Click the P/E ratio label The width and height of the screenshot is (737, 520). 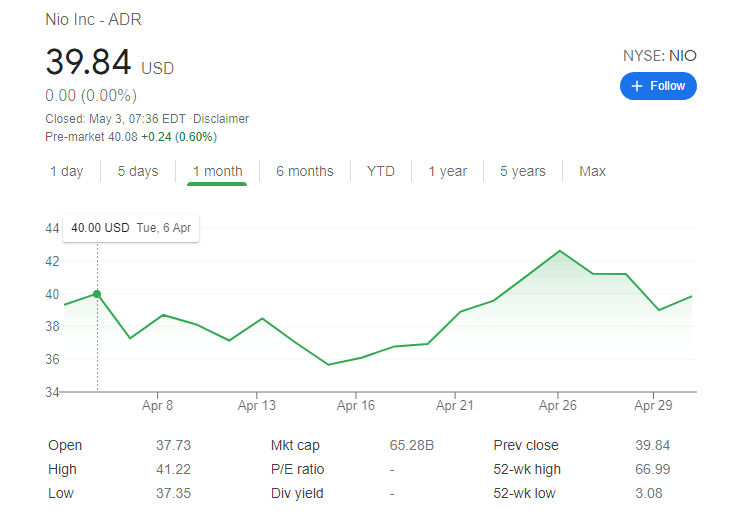coord(298,469)
